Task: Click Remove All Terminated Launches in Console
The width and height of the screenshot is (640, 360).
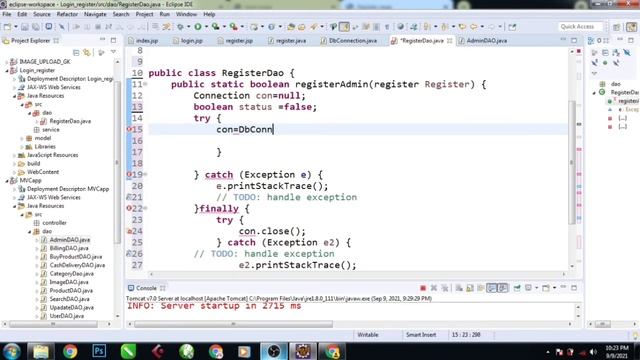Action: point(444,288)
